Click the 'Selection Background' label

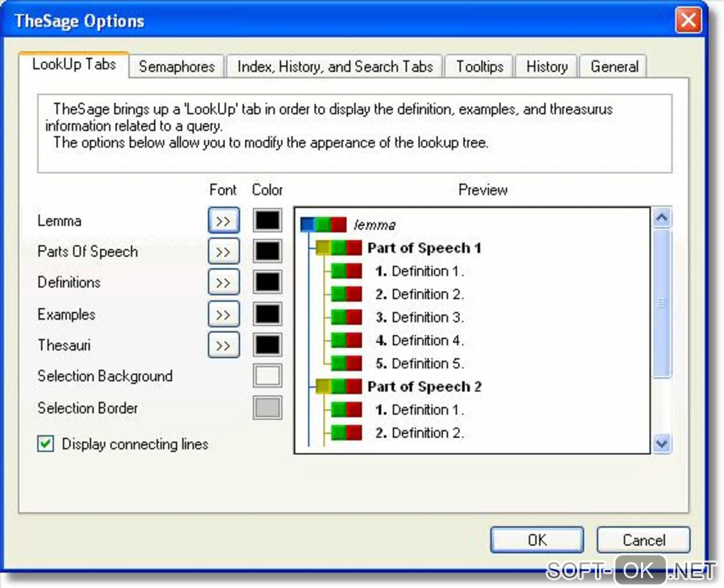click(x=105, y=376)
